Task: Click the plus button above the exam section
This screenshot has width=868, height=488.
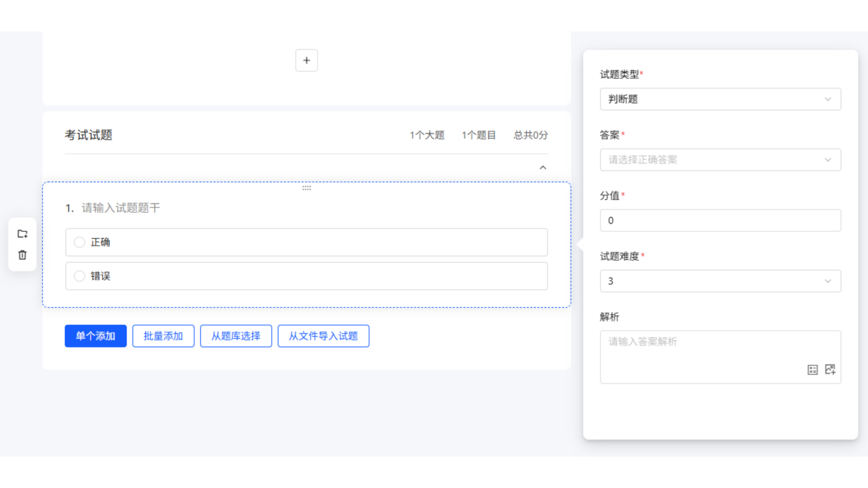Action: pyautogui.click(x=307, y=60)
